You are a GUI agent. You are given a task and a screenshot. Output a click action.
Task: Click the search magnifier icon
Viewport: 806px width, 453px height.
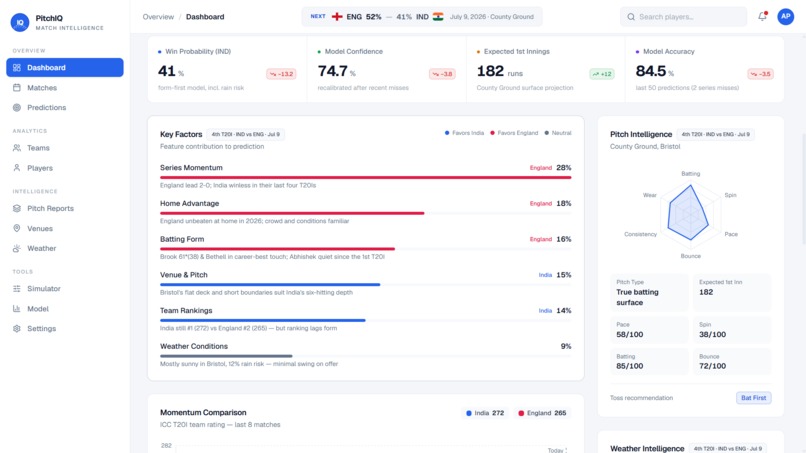tap(631, 17)
